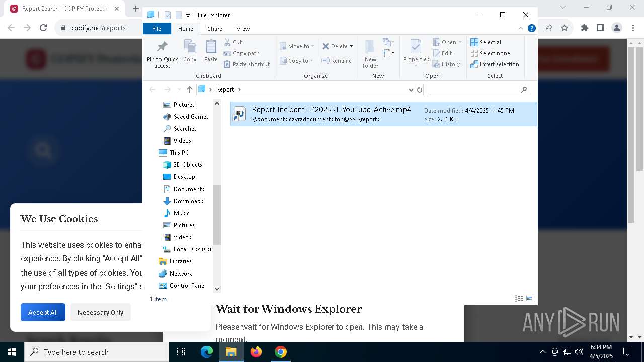The image size is (644, 362).
Task: Click Select all in ribbon
Action: 487,42
